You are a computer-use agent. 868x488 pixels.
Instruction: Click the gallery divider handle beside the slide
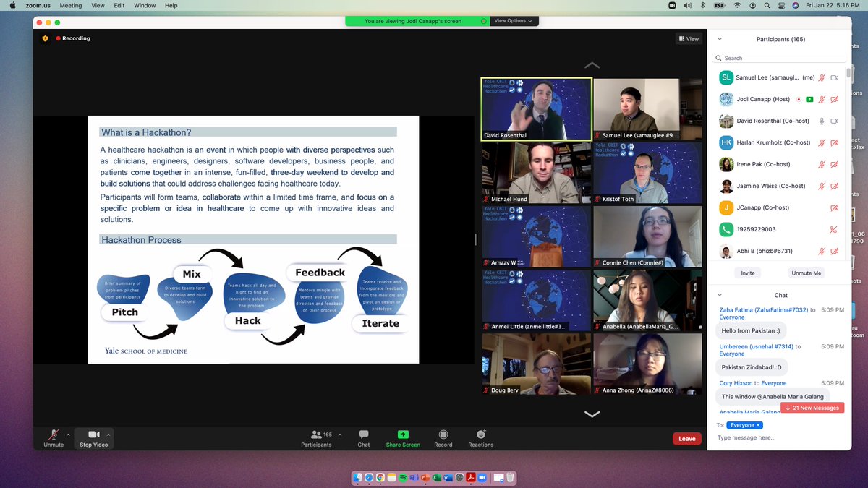coord(476,239)
